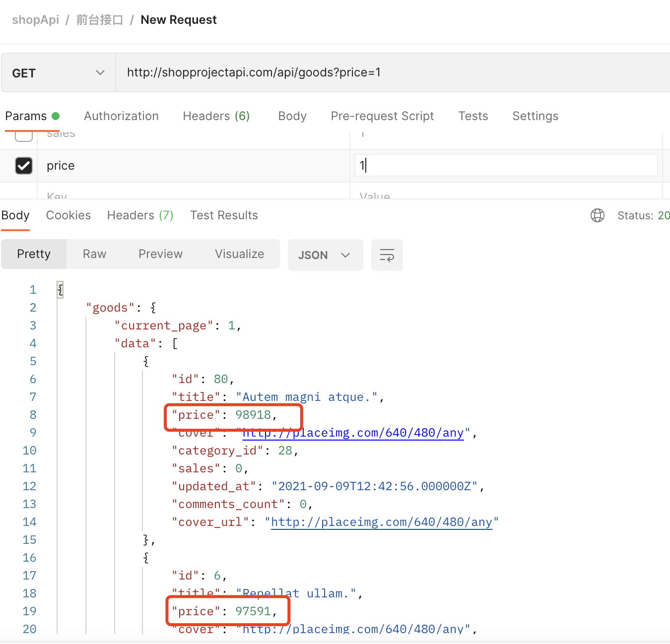The width and height of the screenshot is (670, 644).
Task: Click the 前台接口 breadcrumb folder
Action: [x=99, y=20]
